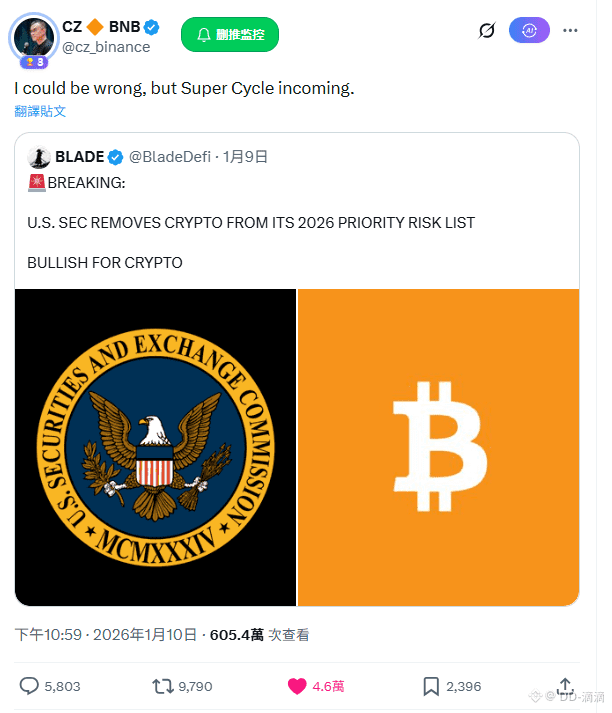This screenshot has height=713, width=612.
Task: Open CZ's profile avatar
Action: click(33, 38)
